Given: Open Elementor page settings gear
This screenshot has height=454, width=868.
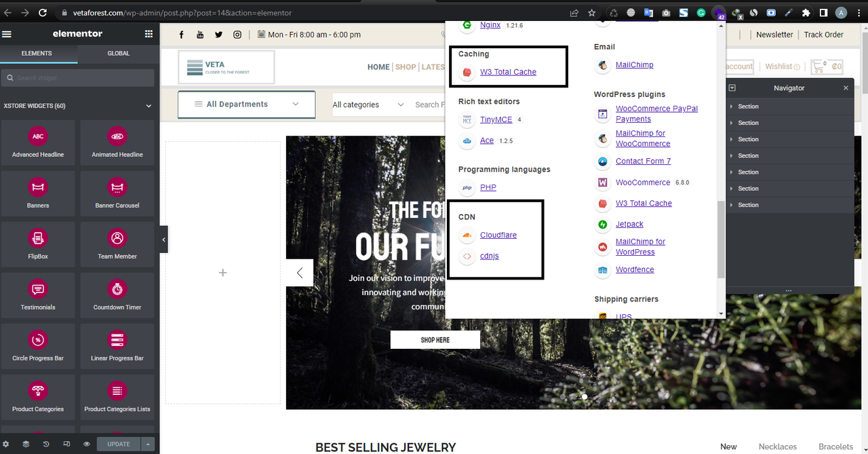Looking at the screenshot, I should coord(6,444).
